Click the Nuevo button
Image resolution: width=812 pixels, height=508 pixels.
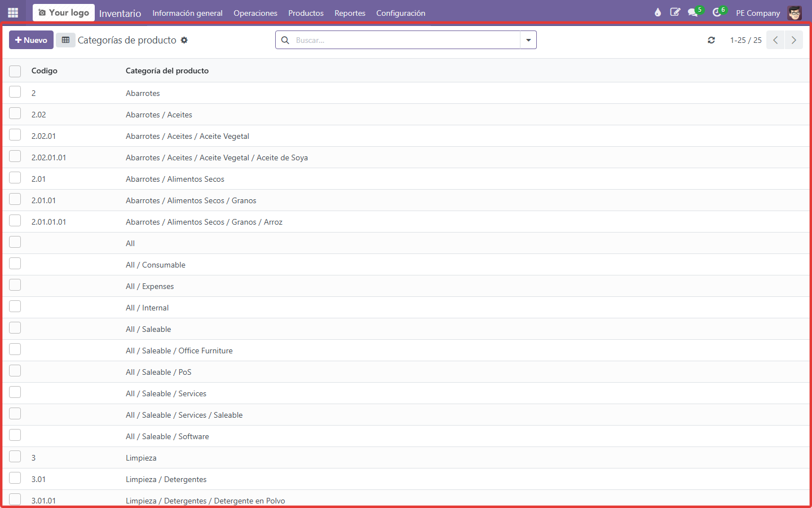click(x=31, y=40)
